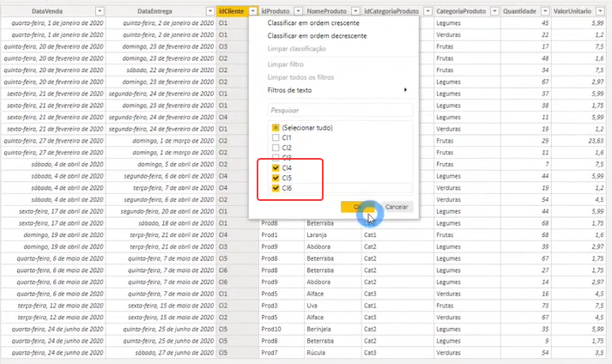
Task: Select the CategoriaProduto column header
Action: [461, 11]
